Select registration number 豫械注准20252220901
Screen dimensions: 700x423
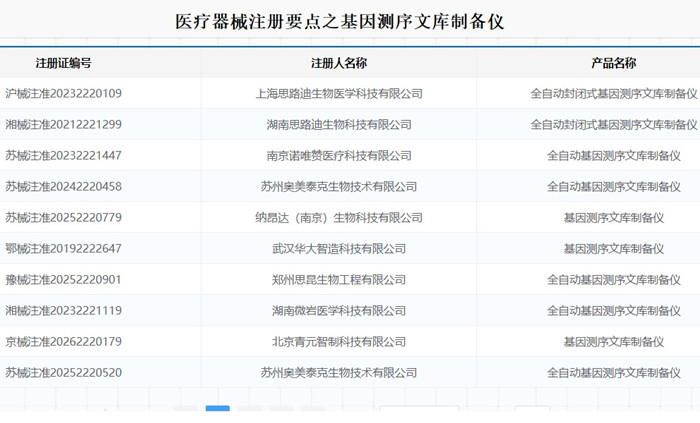pyautogui.click(x=63, y=279)
